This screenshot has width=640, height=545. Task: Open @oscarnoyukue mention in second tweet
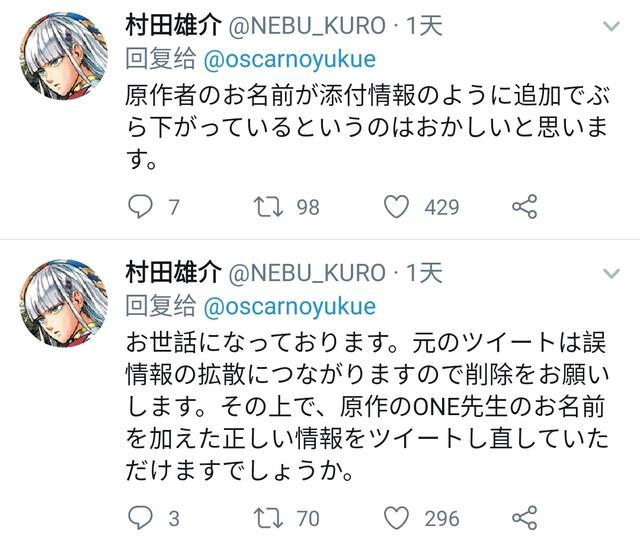click(289, 306)
